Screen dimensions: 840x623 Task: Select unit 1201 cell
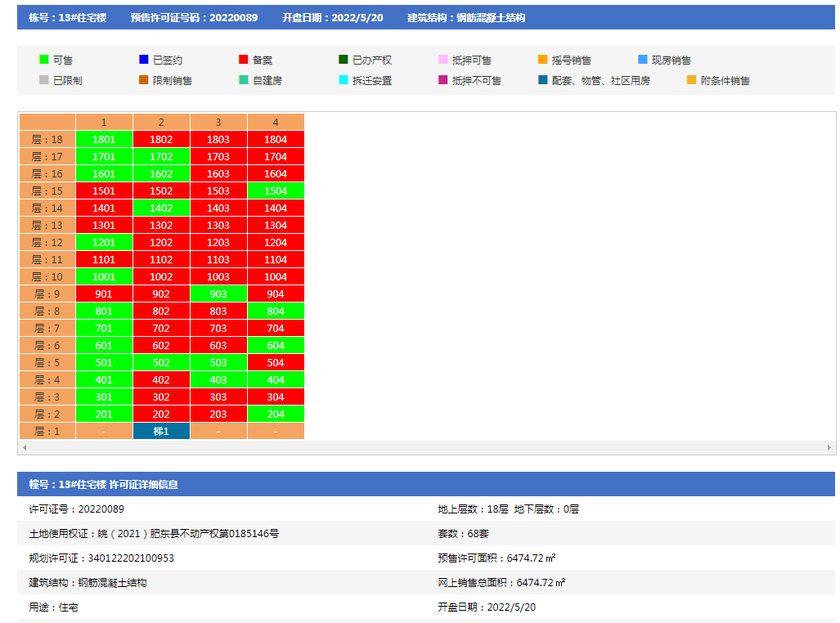pyautogui.click(x=104, y=242)
